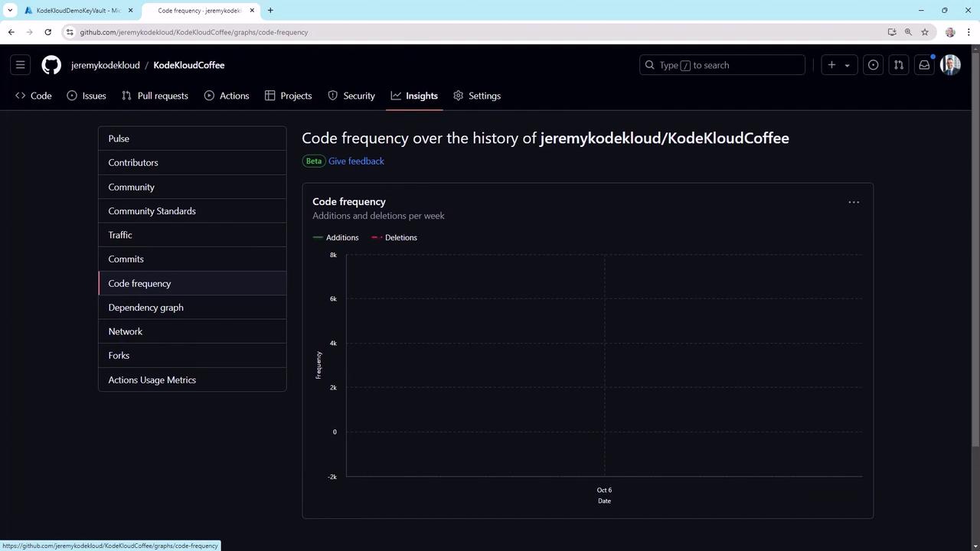Select Traffic in Insights sidebar
The image size is (980, 551).
[x=192, y=235]
